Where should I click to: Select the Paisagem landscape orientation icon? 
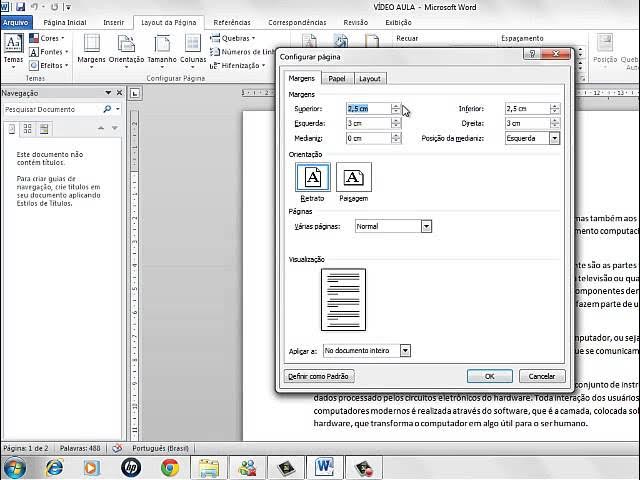pyautogui.click(x=353, y=177)
